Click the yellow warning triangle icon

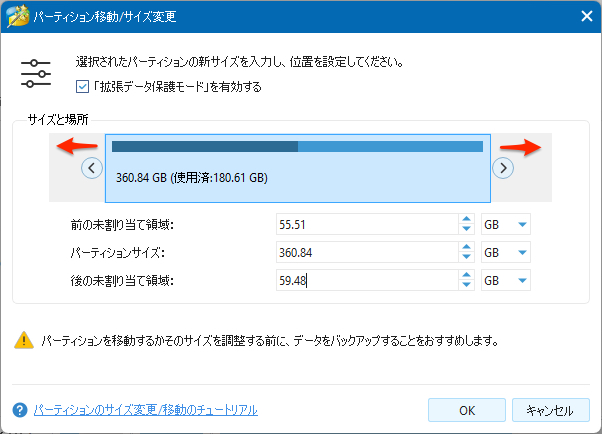(23, 340)
